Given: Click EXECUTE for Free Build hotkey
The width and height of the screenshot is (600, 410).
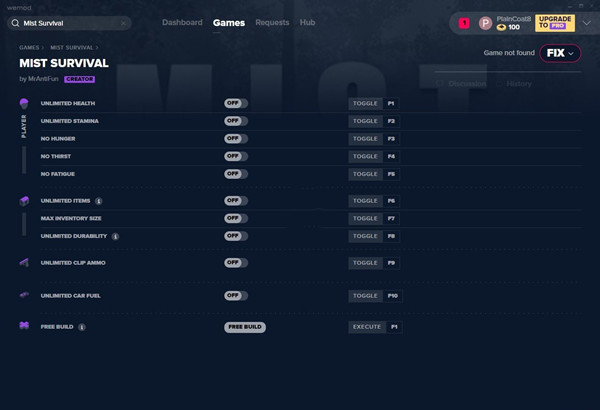Looking at the screenshot, I should pyautogui.click(x=367, y=327).
